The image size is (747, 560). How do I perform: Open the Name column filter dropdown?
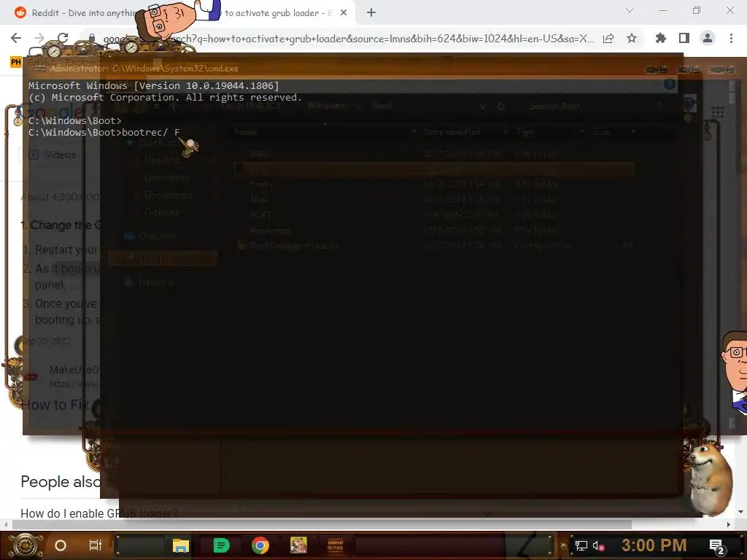tap(414, 132)
